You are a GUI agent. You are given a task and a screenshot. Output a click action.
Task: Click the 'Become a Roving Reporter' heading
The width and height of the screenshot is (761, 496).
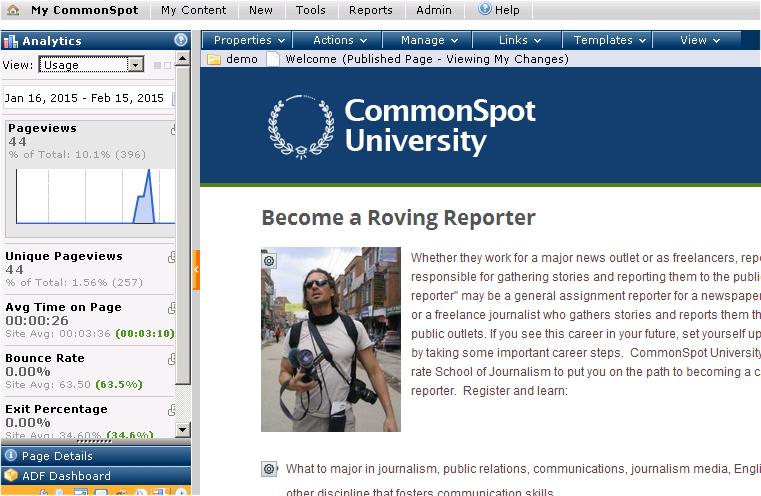click(x=398, y=217)
